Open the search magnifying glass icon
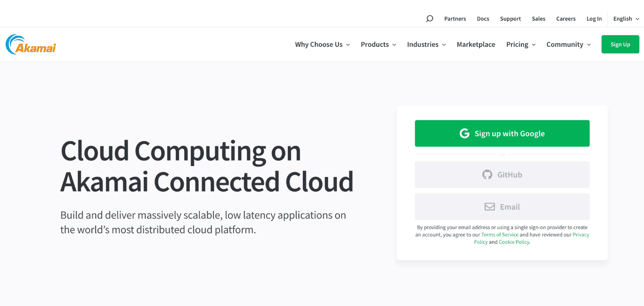This screenshot has width=644, height=306. click(429, 18)
